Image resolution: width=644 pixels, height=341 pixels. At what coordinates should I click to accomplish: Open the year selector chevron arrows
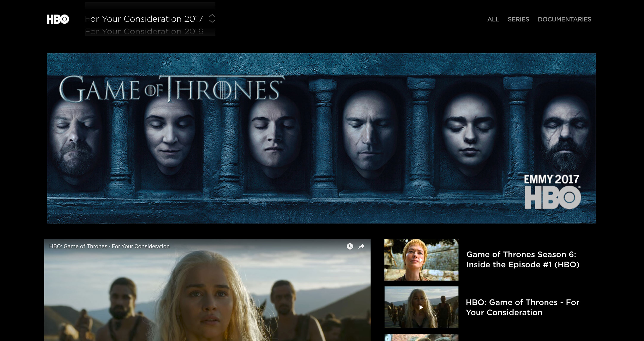coord(212,19)
